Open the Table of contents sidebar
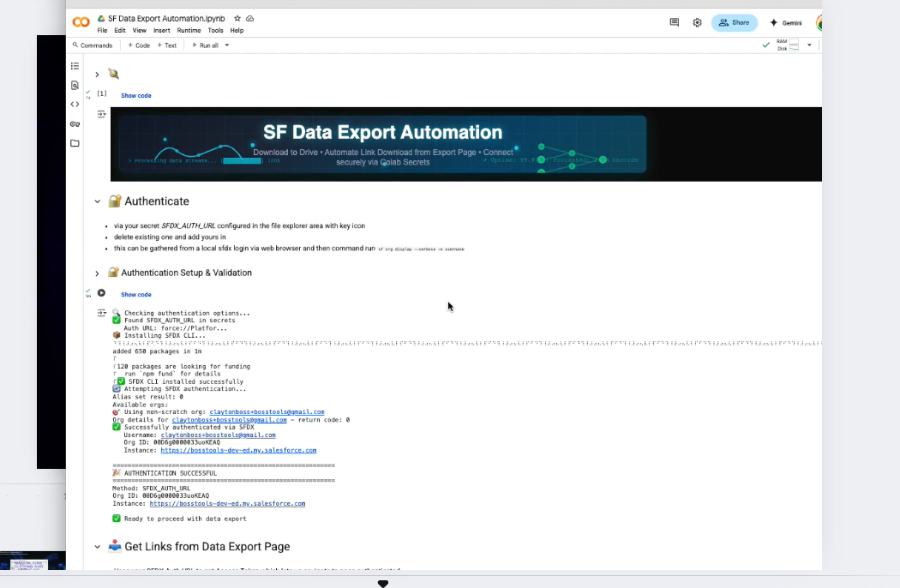900x588 pixels. click(x=75, y=66)
